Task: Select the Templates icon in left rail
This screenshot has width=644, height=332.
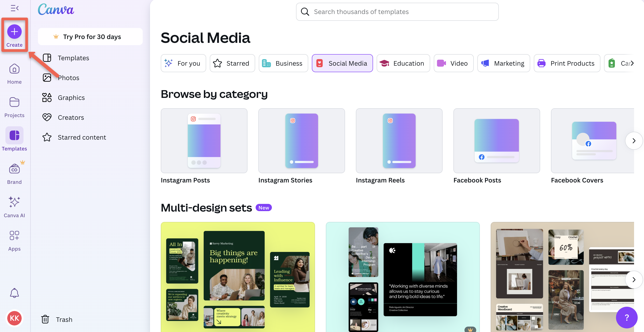Action: tap(14, 135)
